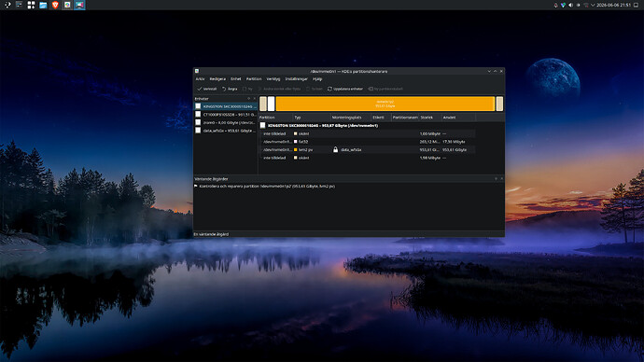Click the partition manager window title icon
The height and width of the screenshot is (362, 644).
click(x=197, y=71)
